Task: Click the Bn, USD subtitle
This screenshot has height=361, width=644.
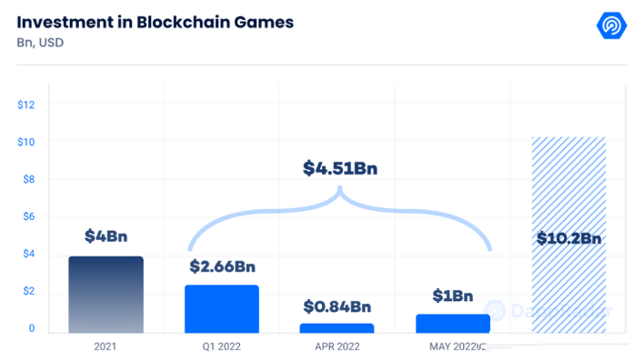Action: click(x=40, y=43)
